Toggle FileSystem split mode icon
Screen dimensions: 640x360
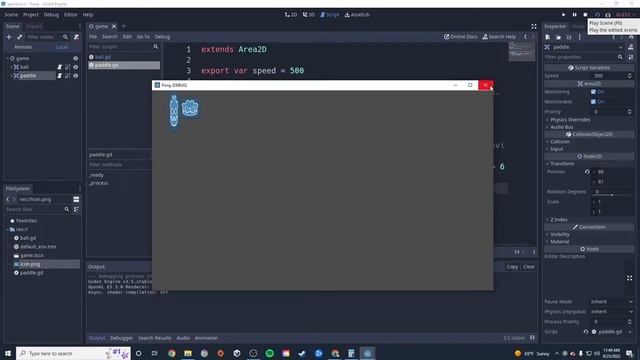point(76,199)
